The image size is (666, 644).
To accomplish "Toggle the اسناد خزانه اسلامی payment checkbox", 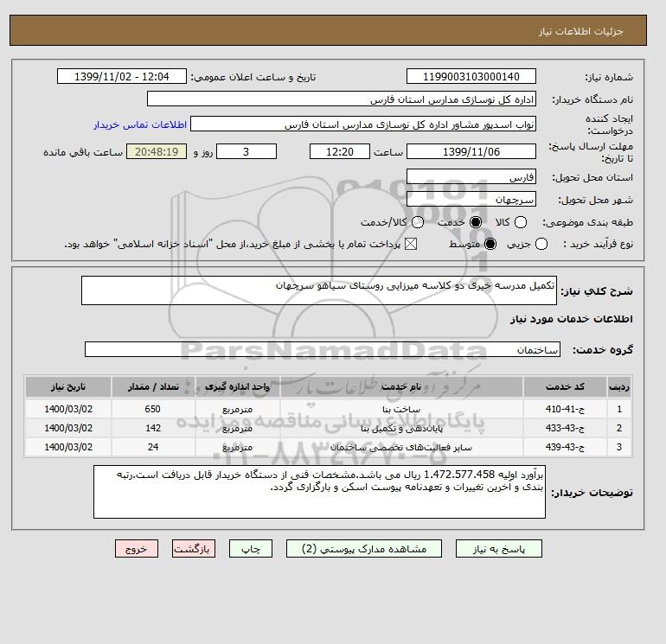I will click(410, 244).
